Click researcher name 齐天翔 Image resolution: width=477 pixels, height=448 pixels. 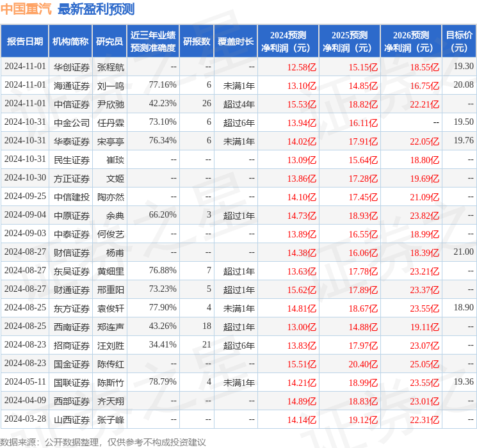(x=111, y=401)
